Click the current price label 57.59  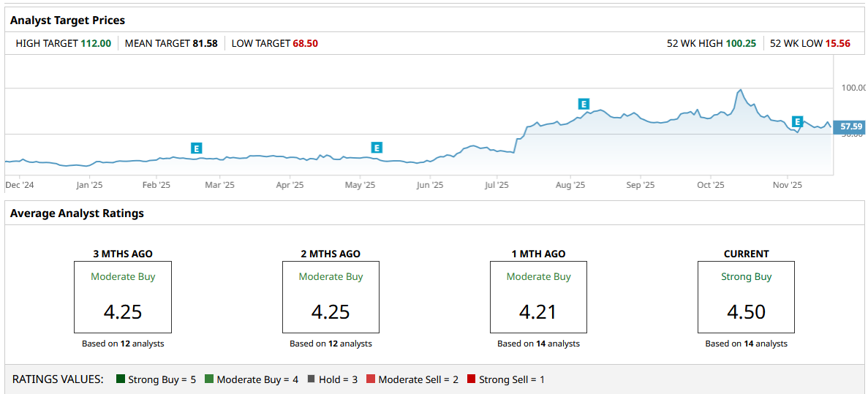pos(850,126)
